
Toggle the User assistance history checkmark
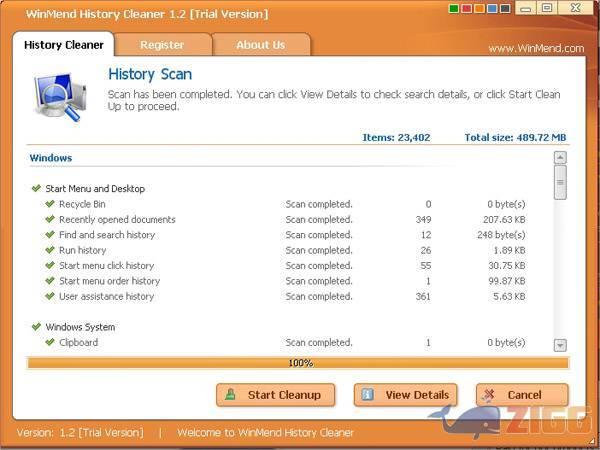[50, 297]
